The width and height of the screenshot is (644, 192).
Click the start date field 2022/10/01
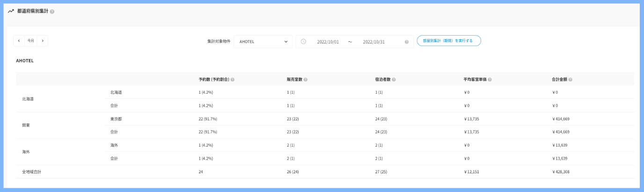pos(328,42)
